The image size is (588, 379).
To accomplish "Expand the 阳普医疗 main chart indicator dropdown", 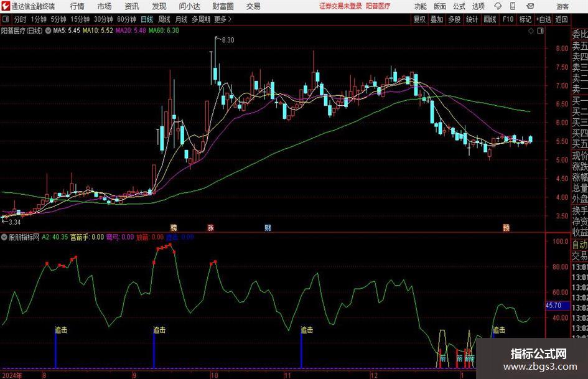I will (48, 30).
